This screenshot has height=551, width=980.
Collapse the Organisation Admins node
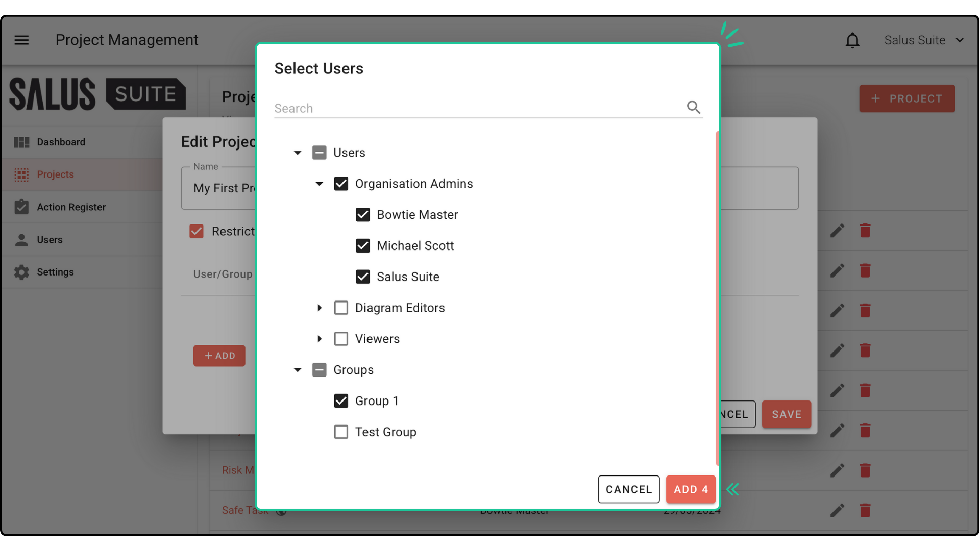coord(320,184)
